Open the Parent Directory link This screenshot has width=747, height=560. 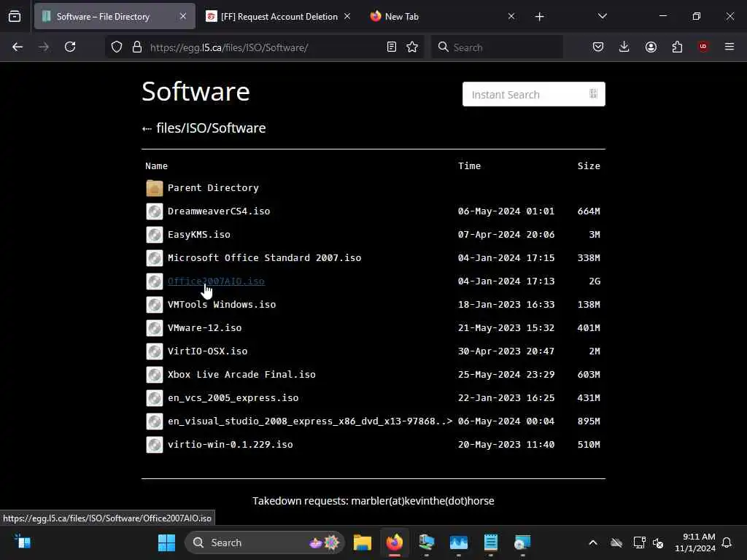(x=213, y=188)
